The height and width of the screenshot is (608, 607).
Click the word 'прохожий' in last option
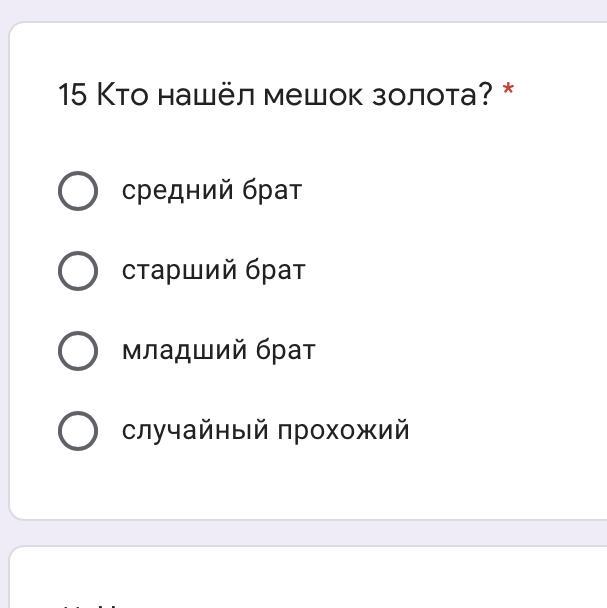click(x=344, y=430)
